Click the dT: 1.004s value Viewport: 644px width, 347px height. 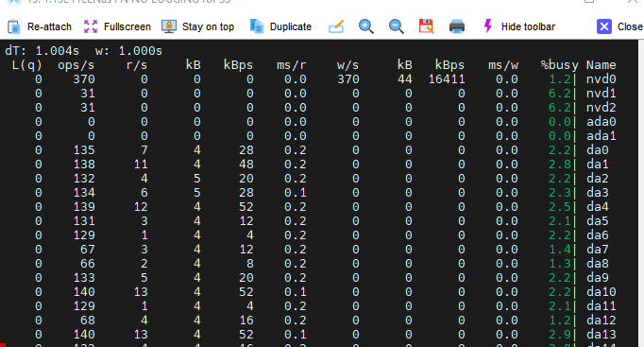42,51
